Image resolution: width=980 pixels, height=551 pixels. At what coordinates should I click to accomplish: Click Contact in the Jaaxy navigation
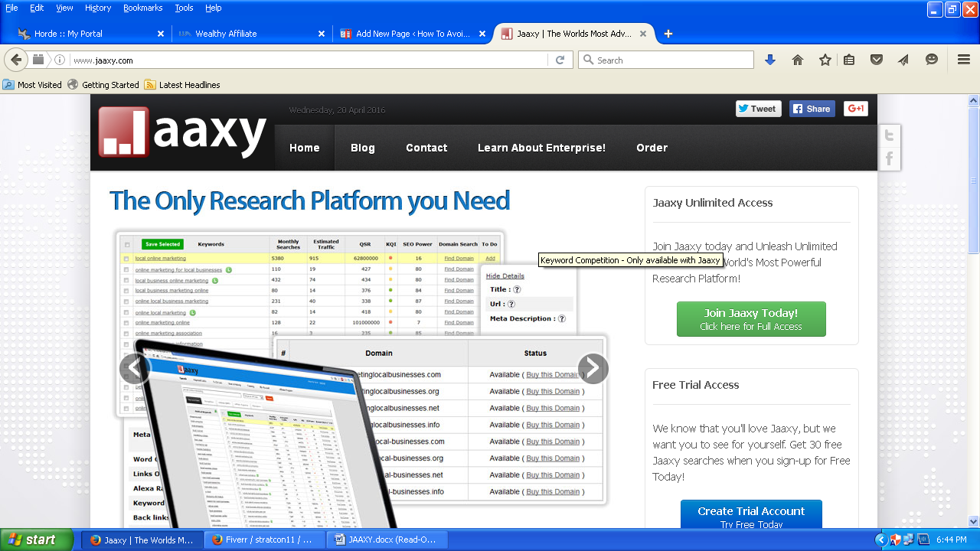(x=426, y=148)
